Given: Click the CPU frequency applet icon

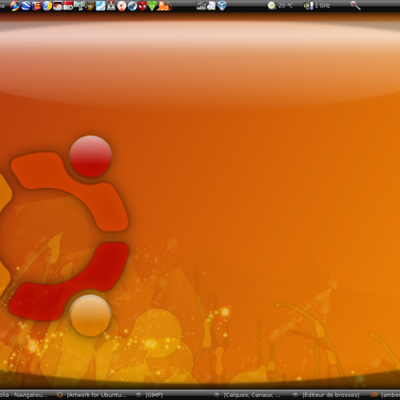Looking at the screenshot, I should point(309,6).
